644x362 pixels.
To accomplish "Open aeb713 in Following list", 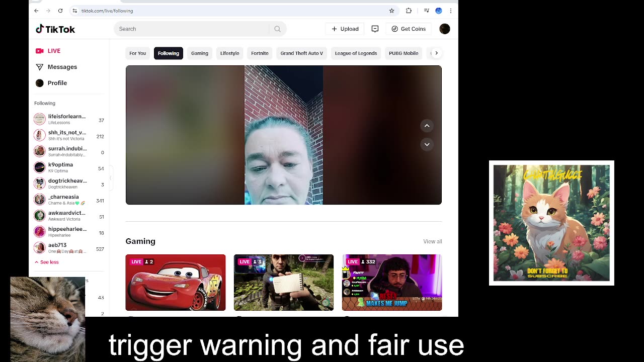I will tap(69, 248).
